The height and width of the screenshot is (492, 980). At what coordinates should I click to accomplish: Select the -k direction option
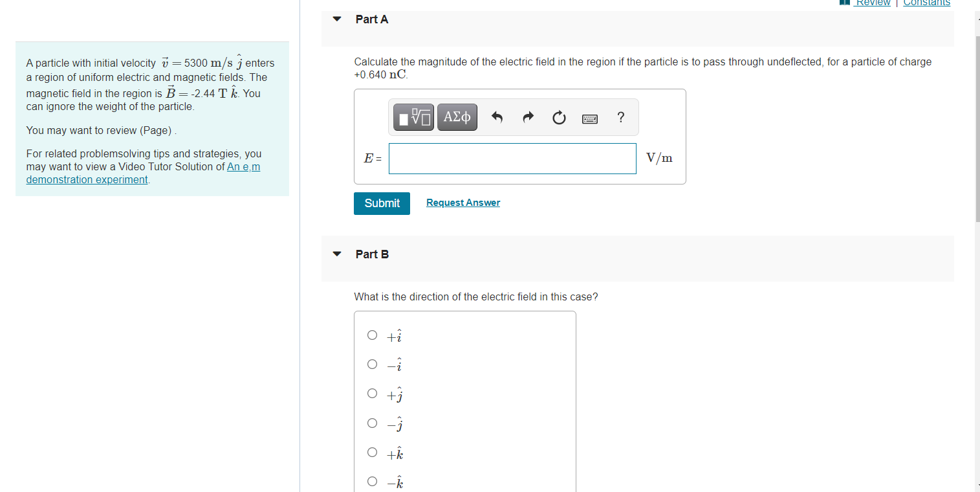point(373,481)
